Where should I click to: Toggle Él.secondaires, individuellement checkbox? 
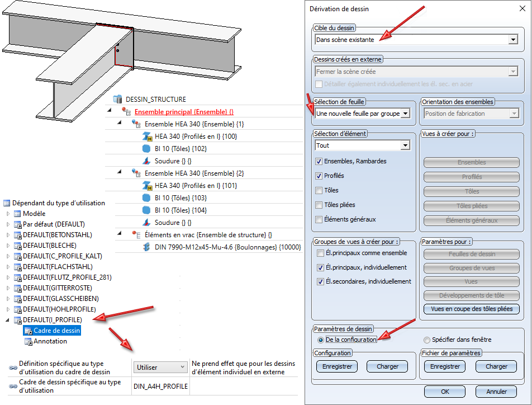(x=320, y=282)
